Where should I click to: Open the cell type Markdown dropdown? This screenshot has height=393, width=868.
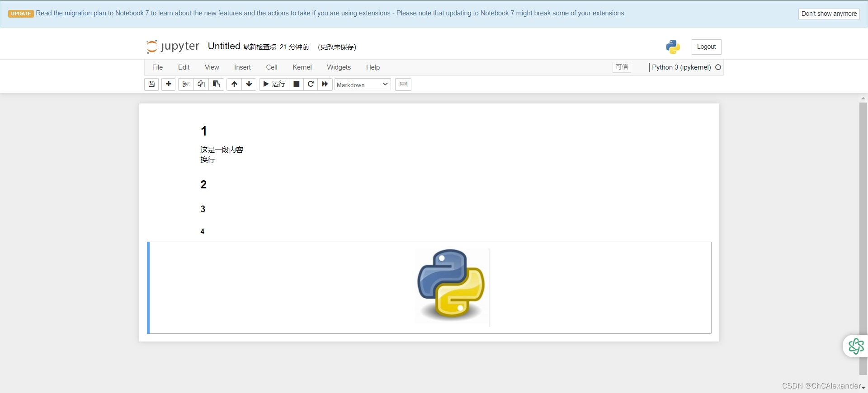(x=363, y=84)
